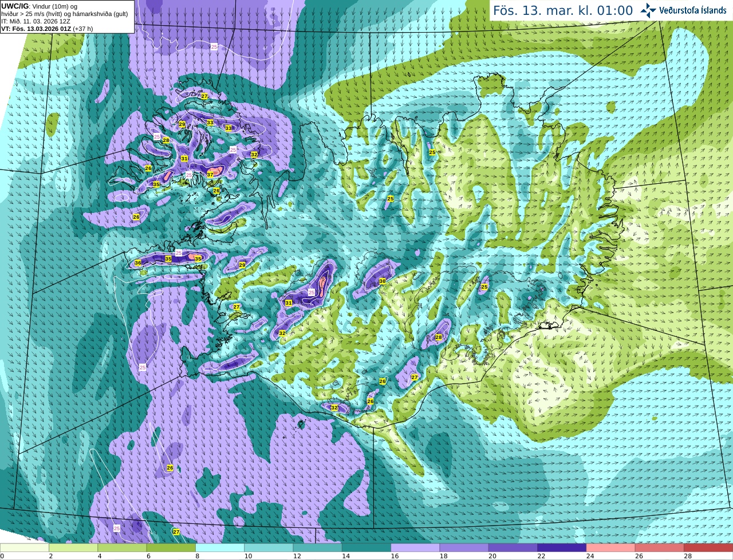
Task: Click the yellow gust label 37 on the map
Action: (210, 175)
